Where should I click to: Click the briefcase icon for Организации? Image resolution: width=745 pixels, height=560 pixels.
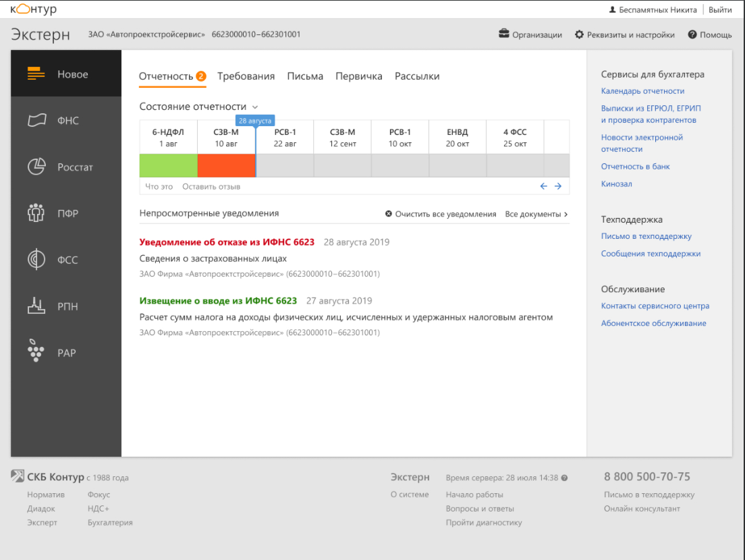[503, 34]
